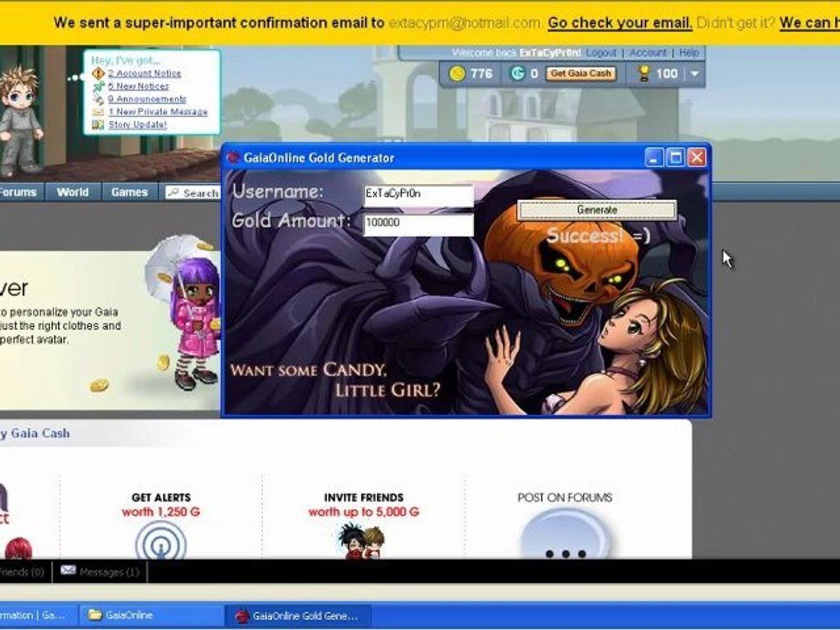This screenshot has width=840, height=630.
Task: Click the Gaia Cash G icon
Action: (517, 73)
